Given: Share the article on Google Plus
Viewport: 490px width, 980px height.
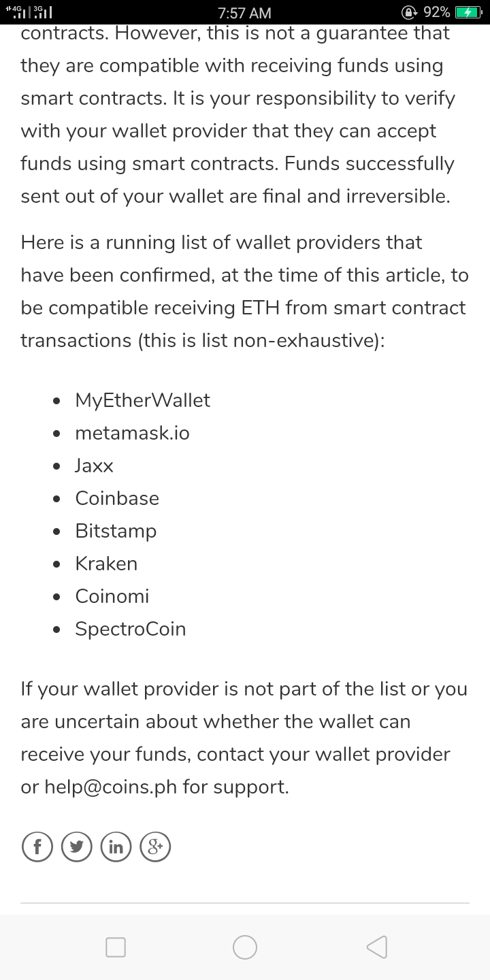Looking at the screenshot, I should (x=155, y=847).
